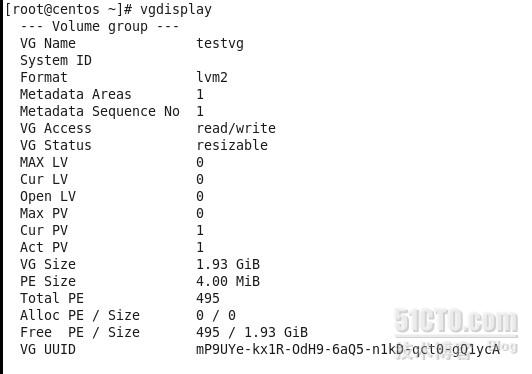The height and width of the screenshot is (374, 532).
Task: Click the Free PE / Size value
Action: tap(252, 332)
